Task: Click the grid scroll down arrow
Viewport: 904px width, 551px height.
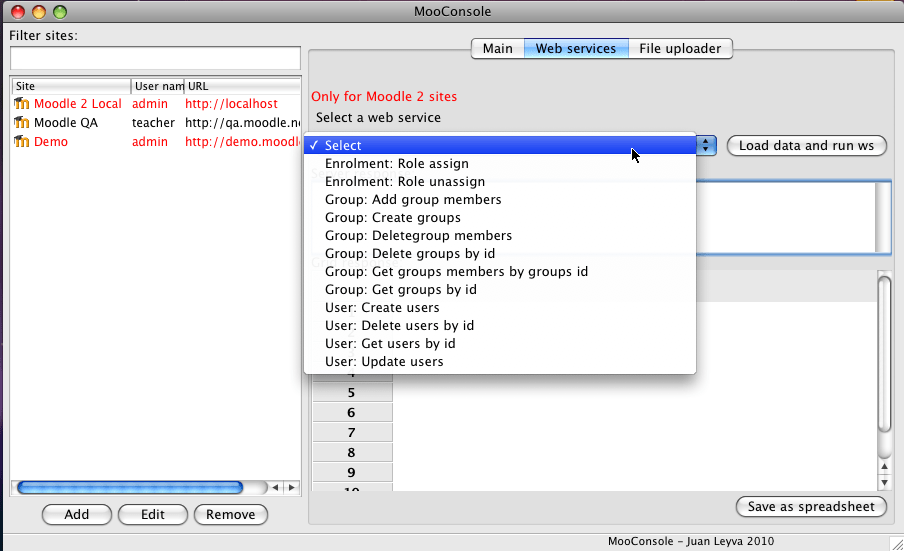Action: point(884,482)
